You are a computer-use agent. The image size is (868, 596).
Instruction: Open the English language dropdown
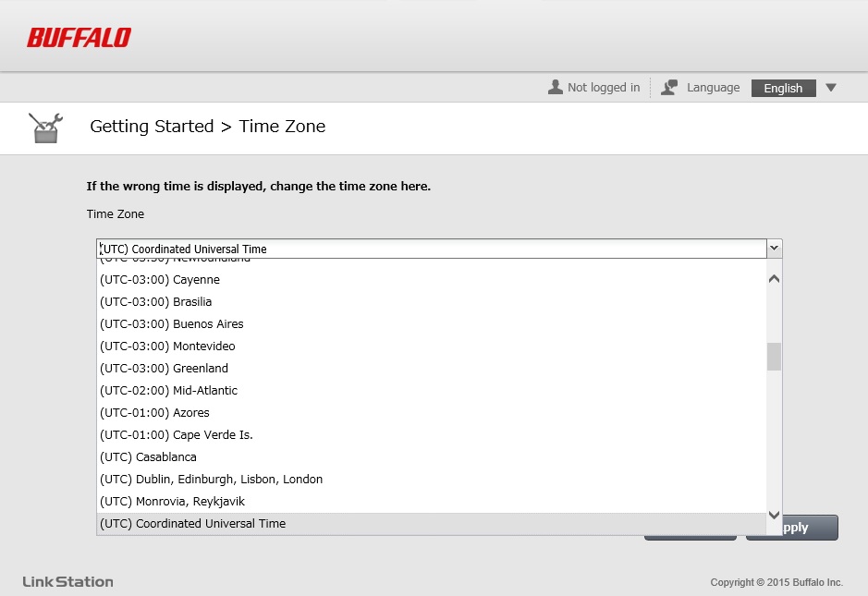click(x=783, y=88)
